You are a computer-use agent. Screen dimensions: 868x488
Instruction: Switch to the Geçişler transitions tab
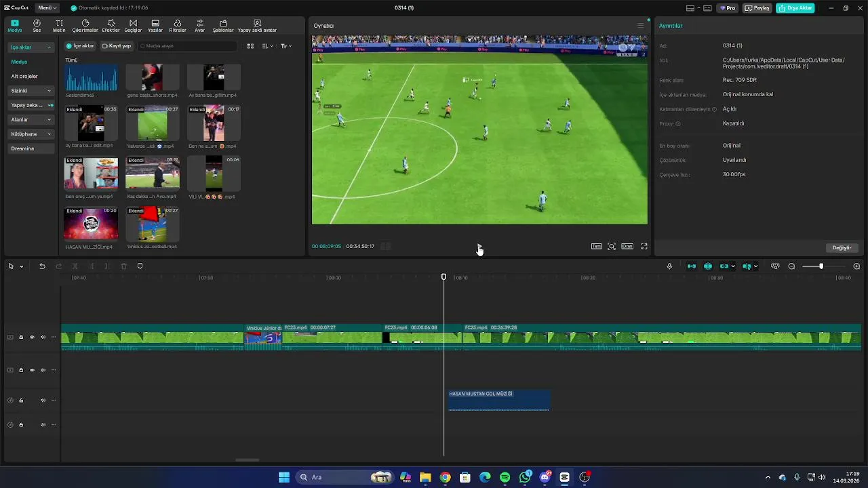tap(133, 26)
